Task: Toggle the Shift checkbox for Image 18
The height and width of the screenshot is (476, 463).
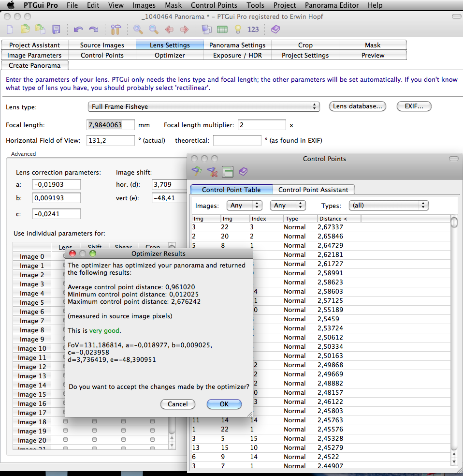Action: pyautogui.click(x=95, y=421)
